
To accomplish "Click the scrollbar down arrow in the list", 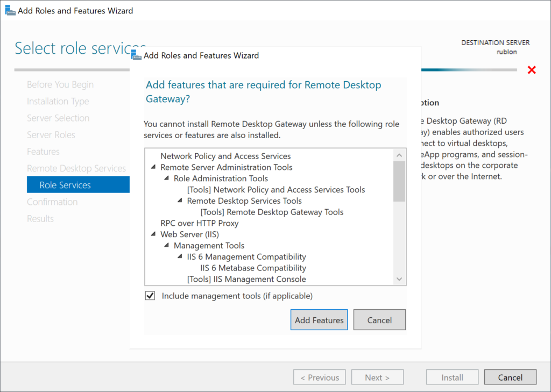I will [399, 280].
